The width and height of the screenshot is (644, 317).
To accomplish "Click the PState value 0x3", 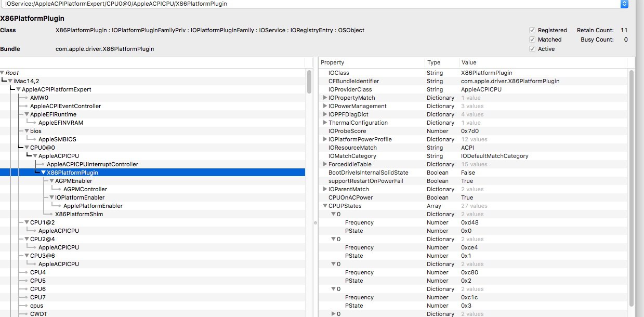I will tap(466, 306).
